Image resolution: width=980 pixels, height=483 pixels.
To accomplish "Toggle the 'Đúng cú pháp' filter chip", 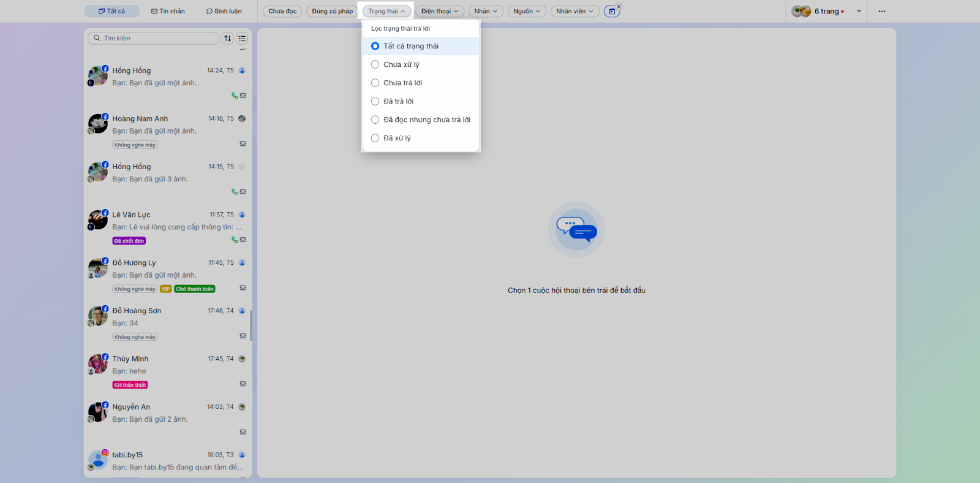I will pyautogui.click(x=333, y=11).
